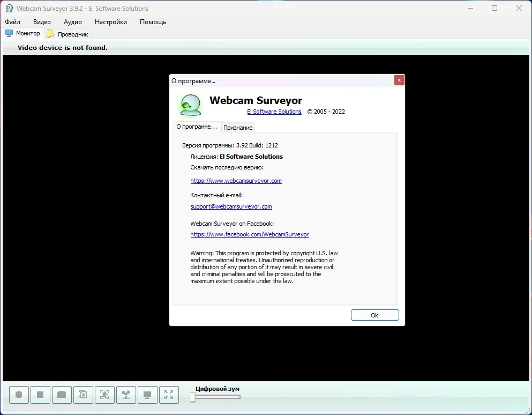Click the 'Скачать последию верию:' label
Image resolution: width=532 pixels, height=415 pixels.
pyautogui.click(x=227, y=167)
